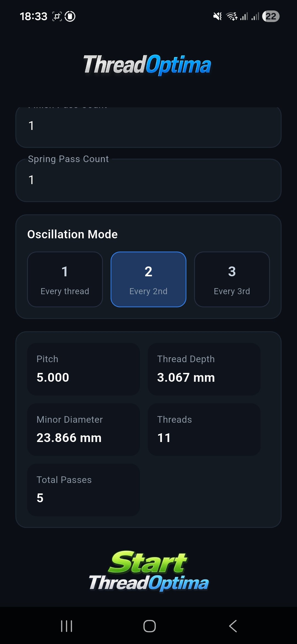The image size is (297, 644).
Task: Select oscillation mode 2 Every 2nd
Action: [x=148, y=279]
